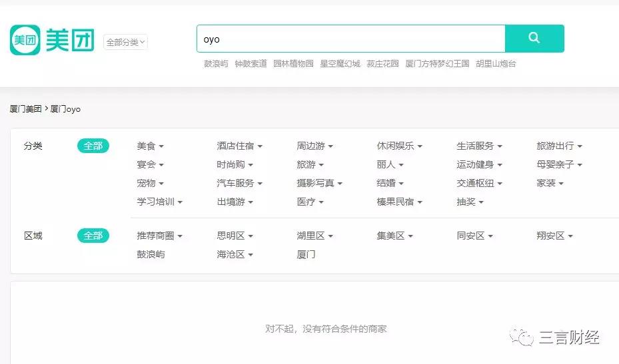Expand the 交通枢纽 category
Viewport: 619px width, 364px height.
tap(479, 183)
